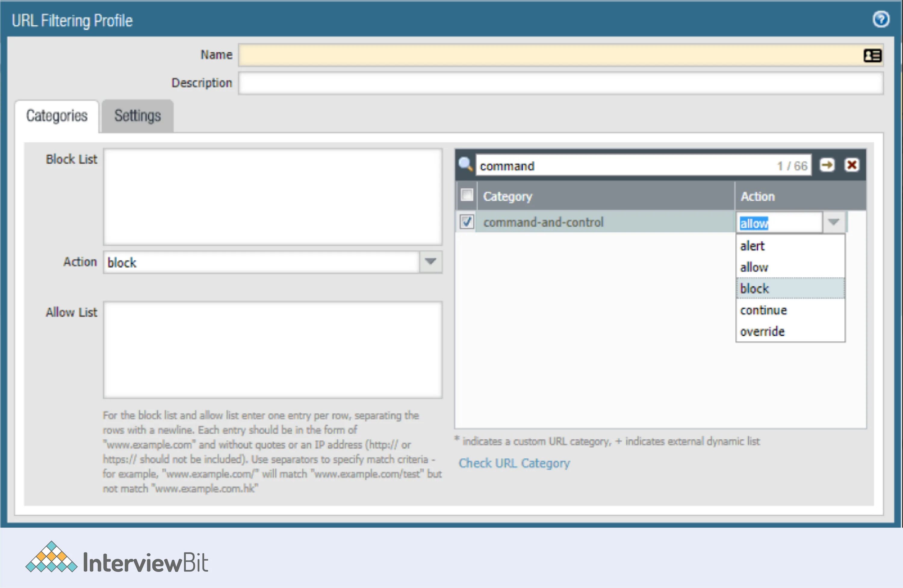903x588 pixels.
Task: Expand the Block List Action dropdown arrow
Action: (x=430, y=262)
